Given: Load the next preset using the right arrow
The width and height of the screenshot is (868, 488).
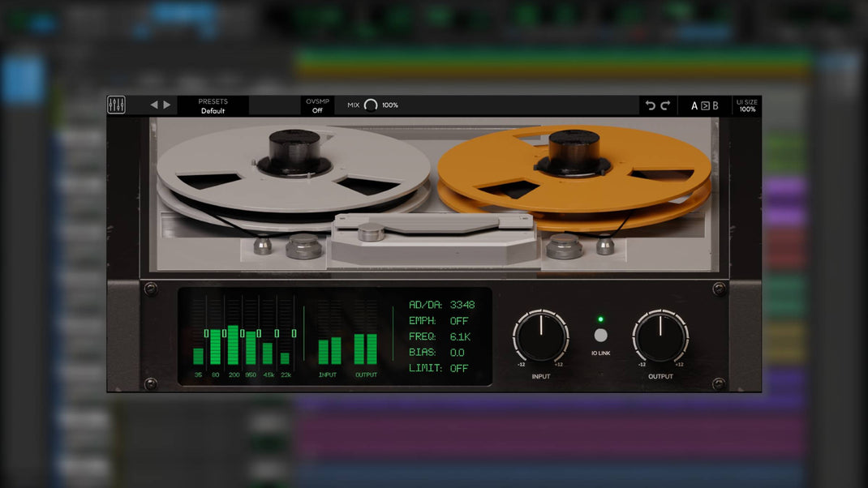Looking at the screenshot, I should (166, 105).
